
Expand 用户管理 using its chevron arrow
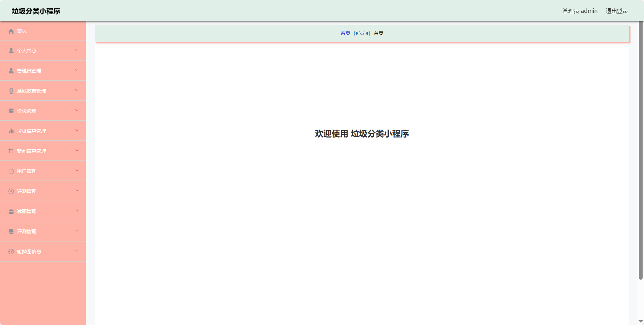tap(77, 170)
